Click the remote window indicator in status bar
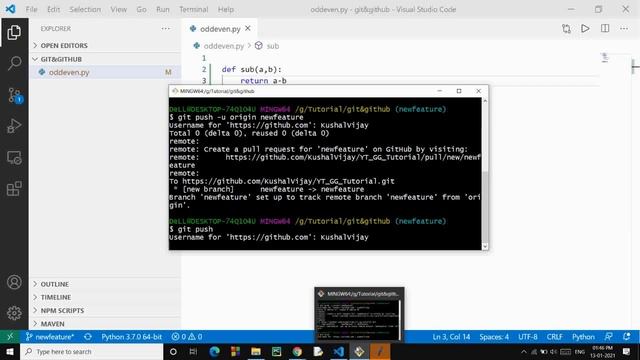Screen dimensions: 640x360 10,337
